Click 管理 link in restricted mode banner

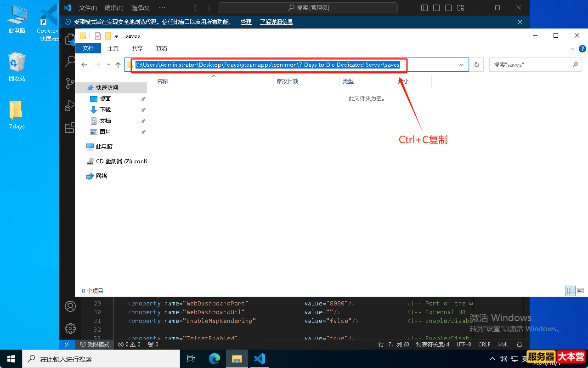pos(246,22)
